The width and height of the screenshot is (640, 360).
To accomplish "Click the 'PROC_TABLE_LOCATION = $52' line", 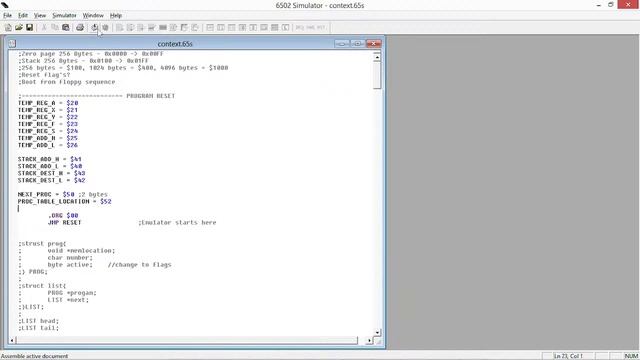I will [x=64, y=201].
